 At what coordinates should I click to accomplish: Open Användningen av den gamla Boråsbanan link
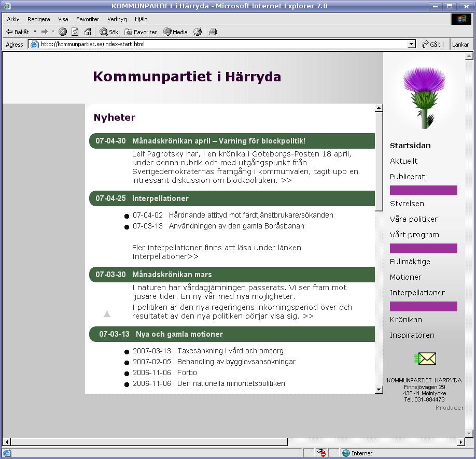pos(236,226)
